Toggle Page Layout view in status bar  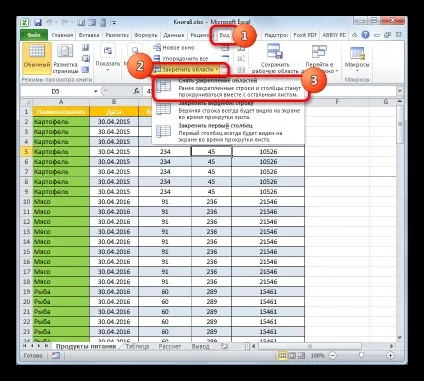coord(292,356)
